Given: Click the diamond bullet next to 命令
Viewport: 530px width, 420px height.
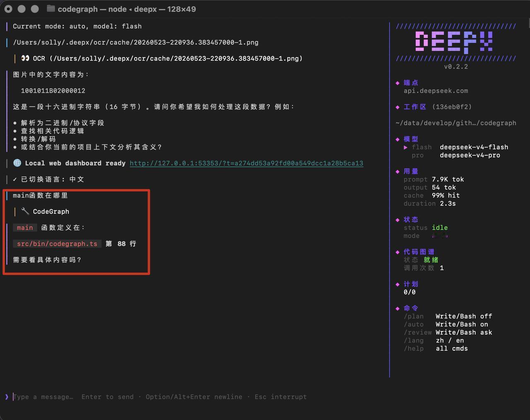Looking at the screenshot, I should 397,308.
